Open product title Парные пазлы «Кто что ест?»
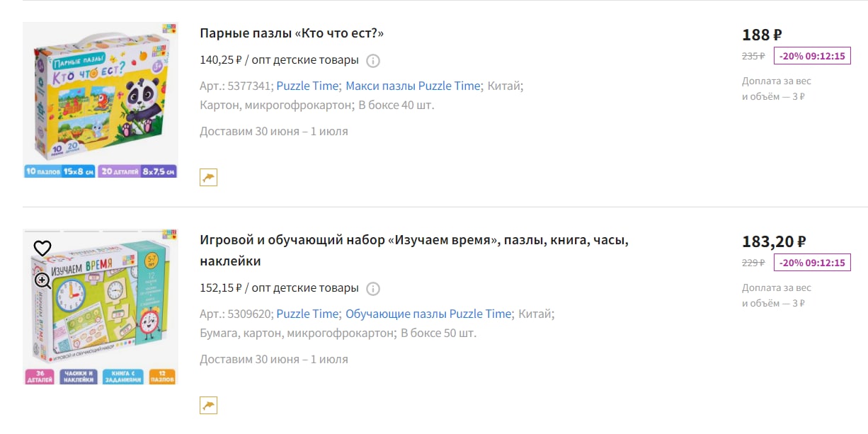Viewport: 868px width, 434px height. (x=292, y=33)
